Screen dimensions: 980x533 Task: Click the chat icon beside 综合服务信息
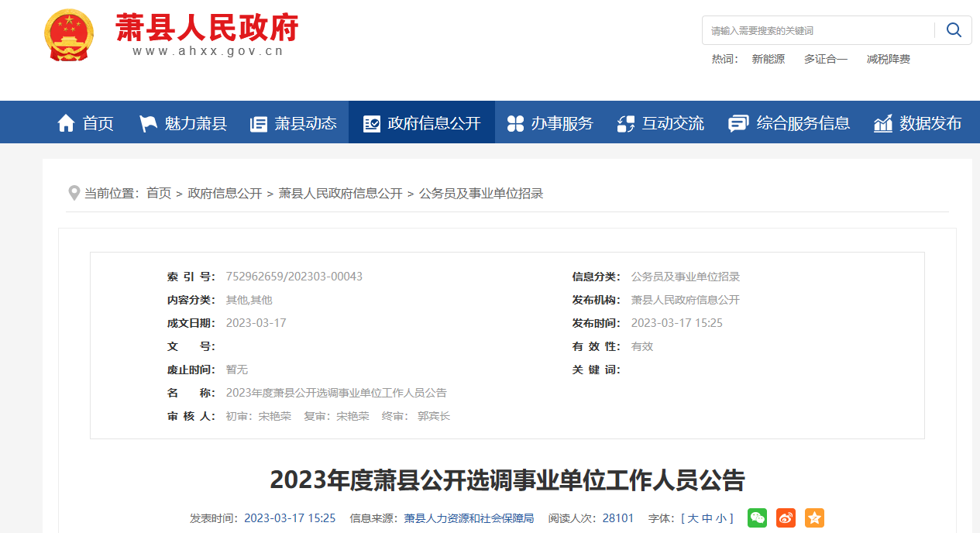point(738,123)
